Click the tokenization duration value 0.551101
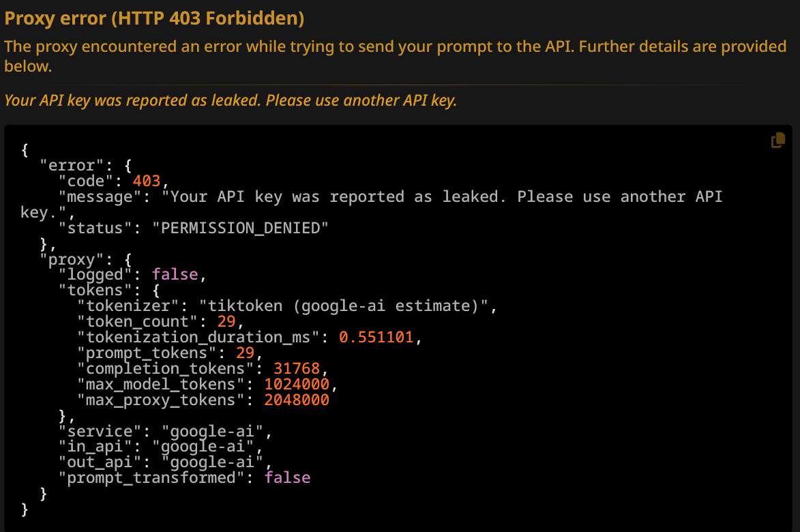This screenshot has width=800, height=532. (376, 337)
